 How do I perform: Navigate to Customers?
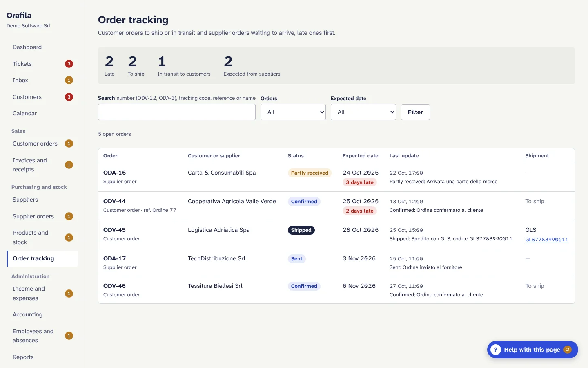click(x=42, y=97)
